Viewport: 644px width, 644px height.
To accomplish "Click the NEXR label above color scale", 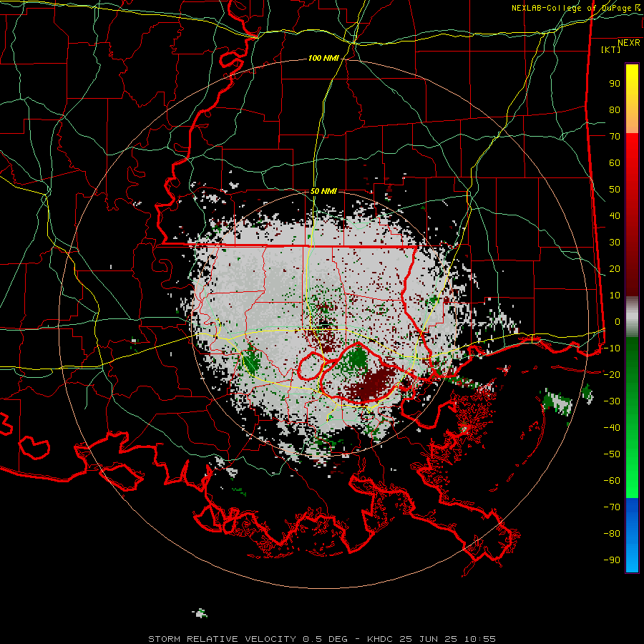I will tap(628, 43).
